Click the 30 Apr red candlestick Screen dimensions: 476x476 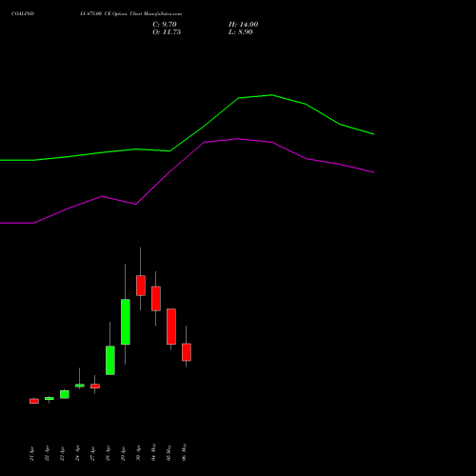click(141, 286)
